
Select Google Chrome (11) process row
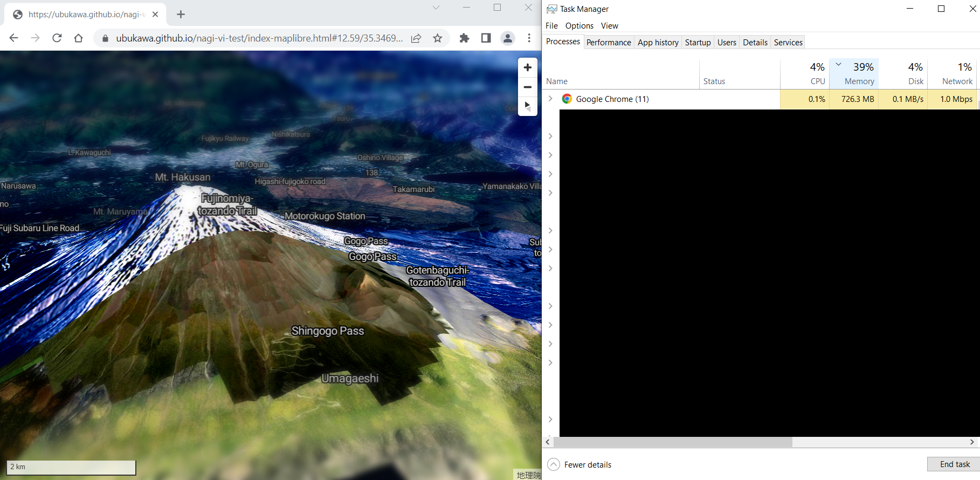760,99
